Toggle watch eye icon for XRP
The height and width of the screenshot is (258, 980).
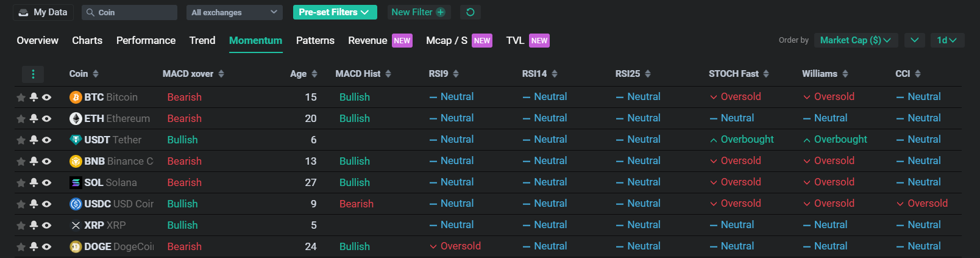[46, 226]
